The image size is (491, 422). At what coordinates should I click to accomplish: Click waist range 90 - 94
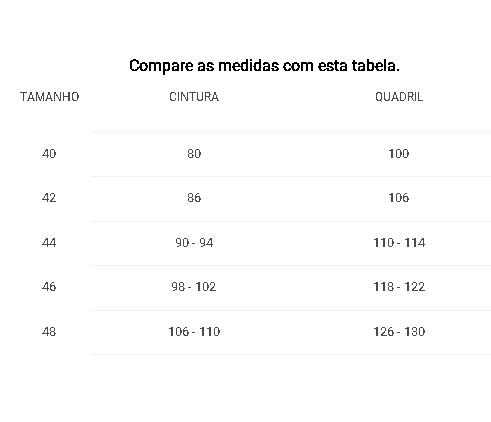(194, 242)
